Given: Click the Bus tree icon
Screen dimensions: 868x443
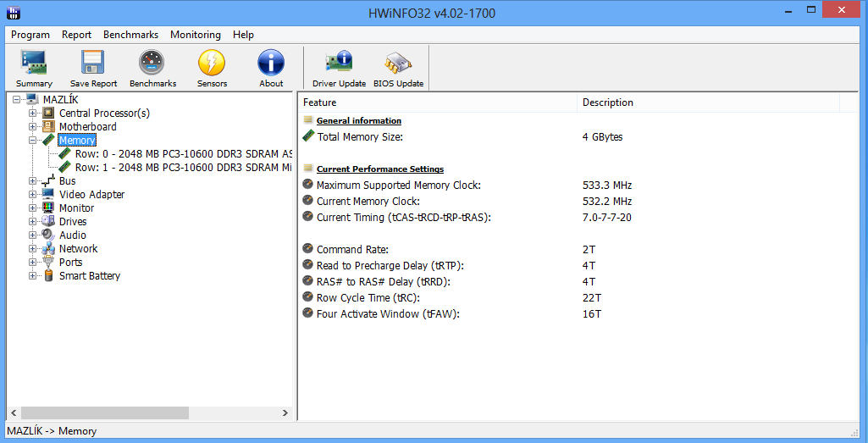Looking at the screenshot, I should pyautogui.click(x=49, y=181).
